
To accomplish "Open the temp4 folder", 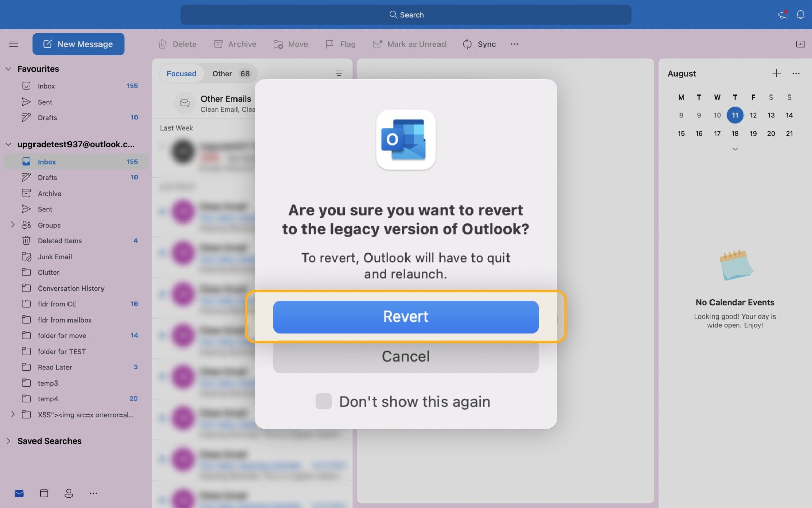I will coord(76,399).
